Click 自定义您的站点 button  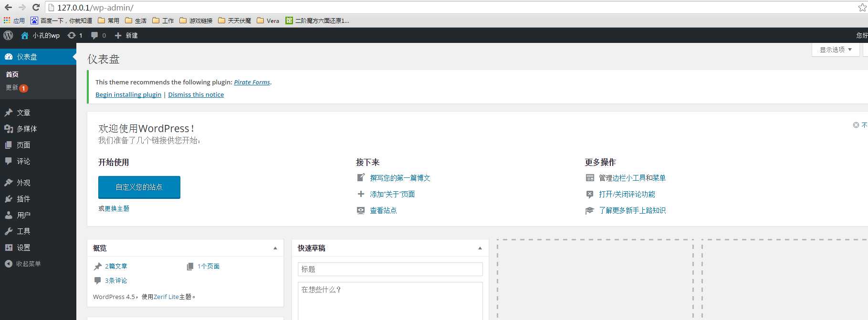pyautogui.click(x=139, y=187)
